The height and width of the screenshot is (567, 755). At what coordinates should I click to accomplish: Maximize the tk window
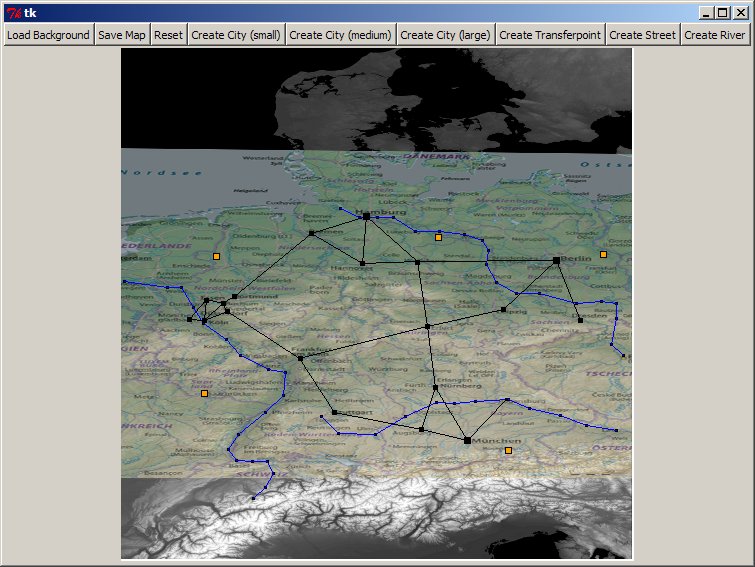point(723,13)
